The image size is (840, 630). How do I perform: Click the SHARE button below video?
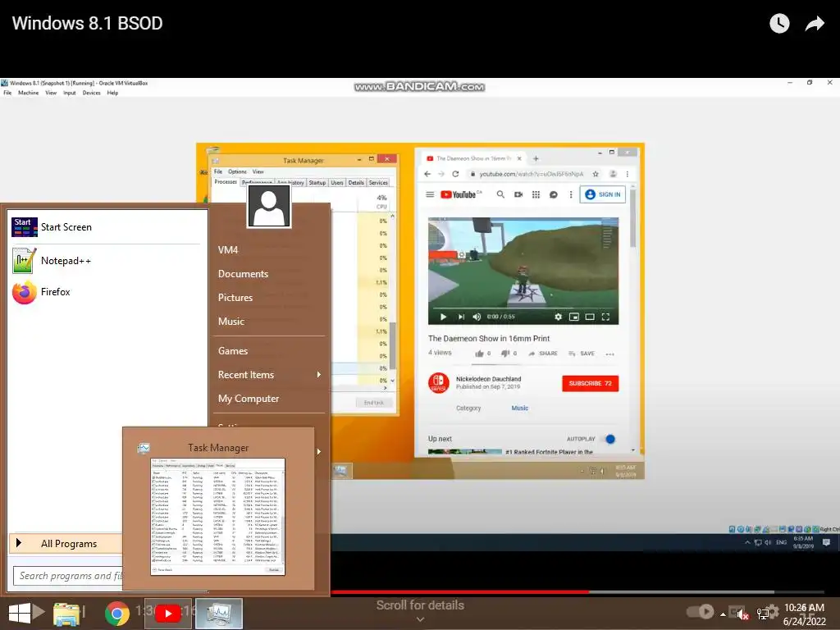(543, 354)
